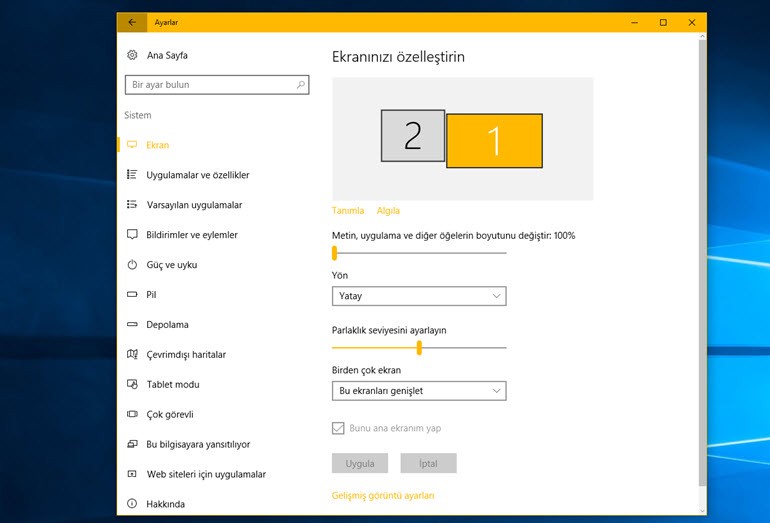Click the İptal button
Viewport: 770px width, 523px height.
(428, 464)
